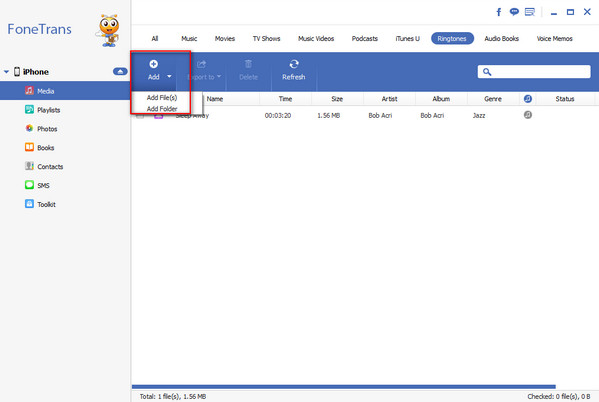
Task: Click the Export to button
Action: 204,71
